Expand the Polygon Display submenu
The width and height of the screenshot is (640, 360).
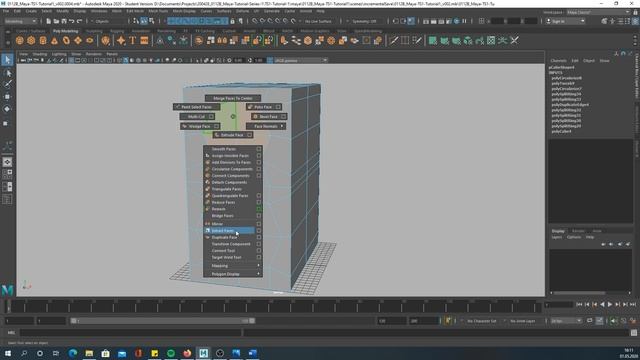(x=233, y=274)
